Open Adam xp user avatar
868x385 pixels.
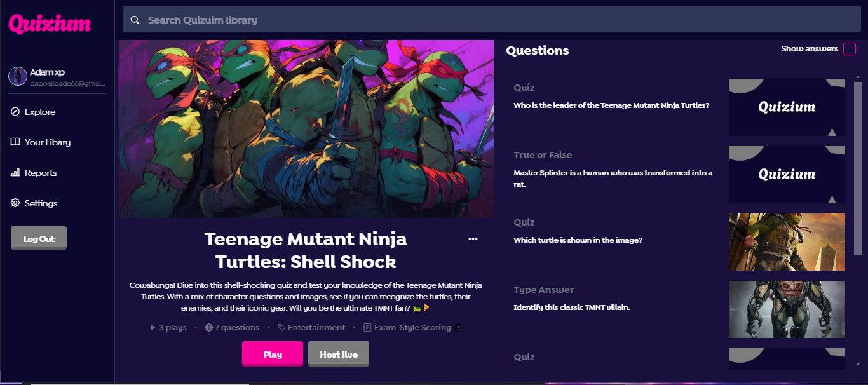click(x=17, y=76)
